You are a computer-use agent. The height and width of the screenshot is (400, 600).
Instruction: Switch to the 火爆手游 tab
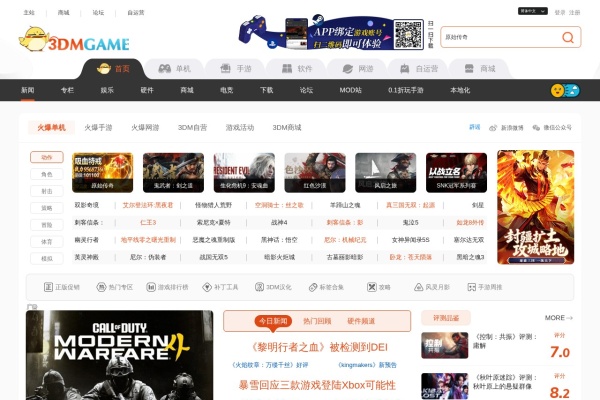[x=98, y=127]
